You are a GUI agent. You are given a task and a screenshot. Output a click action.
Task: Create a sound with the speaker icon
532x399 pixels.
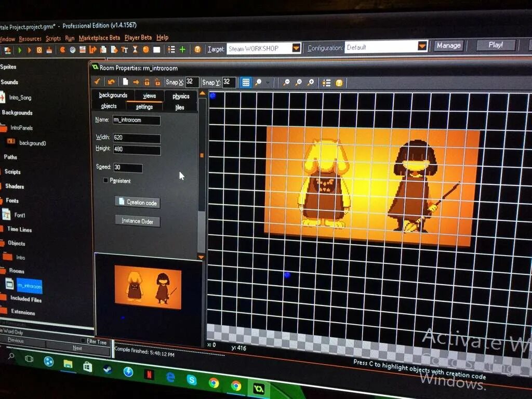[x=72, y=50]
